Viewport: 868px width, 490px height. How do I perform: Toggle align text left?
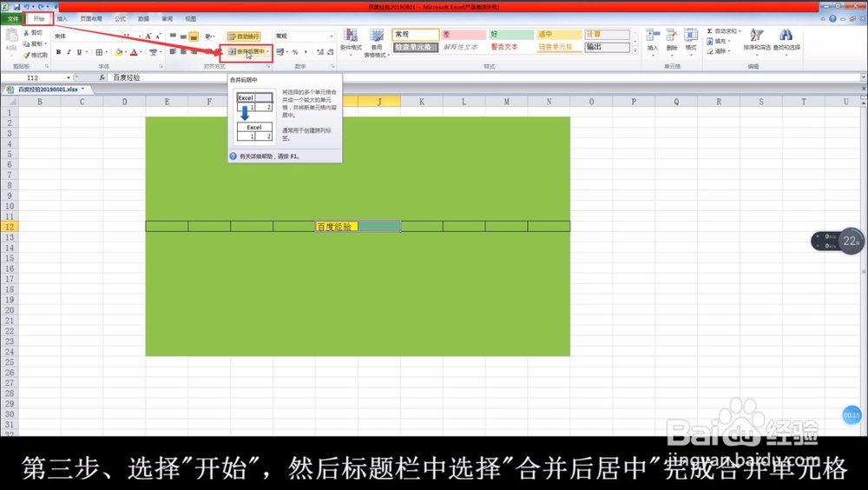tap(173, 51)
